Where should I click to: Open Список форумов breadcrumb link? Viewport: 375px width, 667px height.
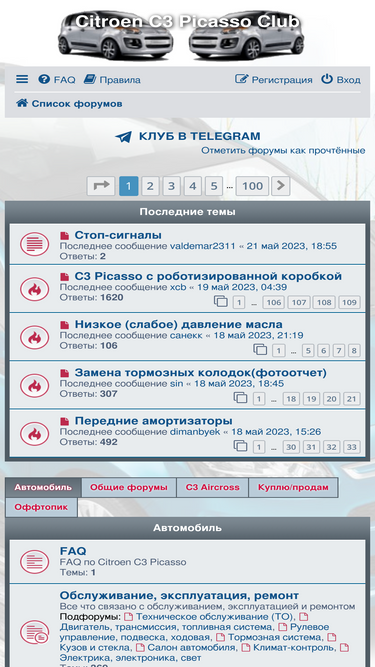[x=77, y=103]
